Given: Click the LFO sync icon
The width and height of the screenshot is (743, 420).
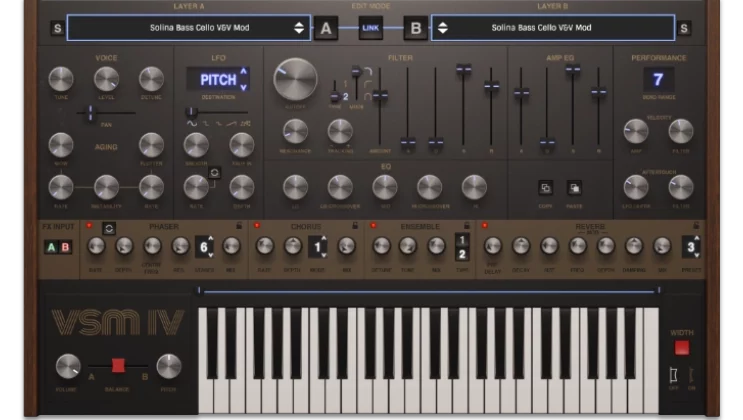Looking at the screenshot, I should click(x=214, y=173).
